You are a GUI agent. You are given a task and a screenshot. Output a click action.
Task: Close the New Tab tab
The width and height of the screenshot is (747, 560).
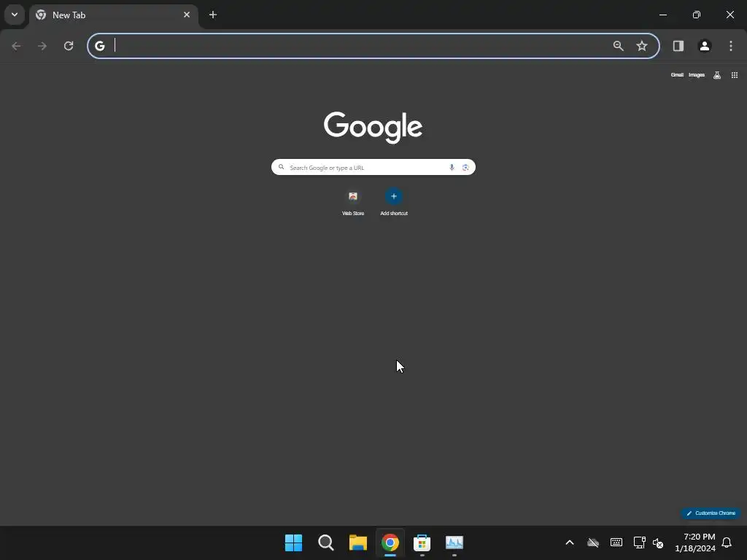(187, 15)
